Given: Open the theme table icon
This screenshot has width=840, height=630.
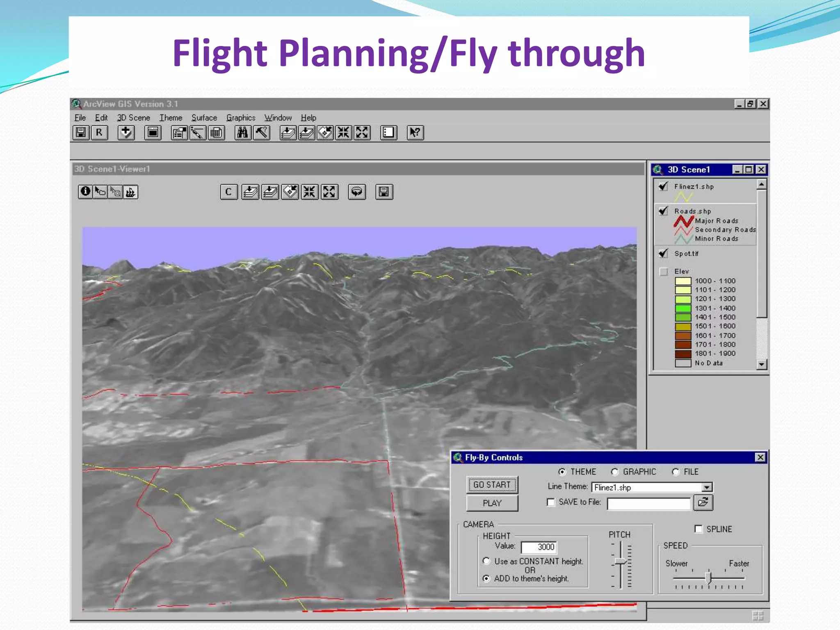Looking at the screenshot, I should coord(216,132).
